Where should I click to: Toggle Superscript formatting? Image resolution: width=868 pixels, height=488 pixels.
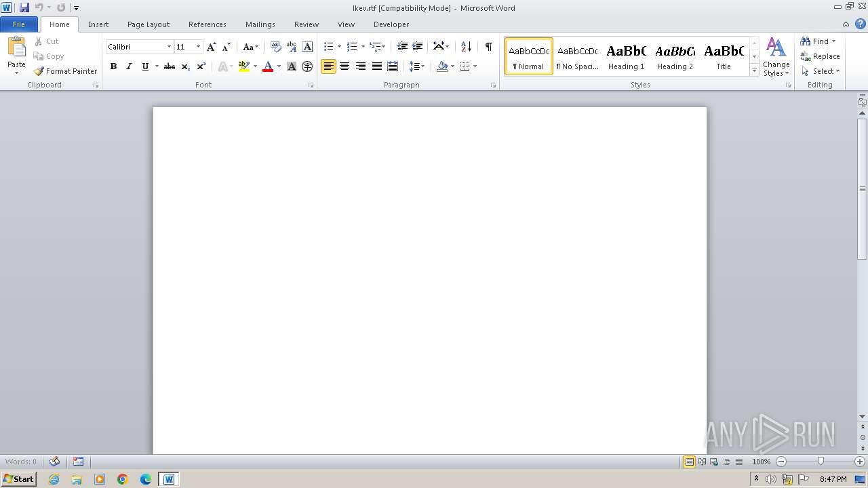click(x=201, y=66)
